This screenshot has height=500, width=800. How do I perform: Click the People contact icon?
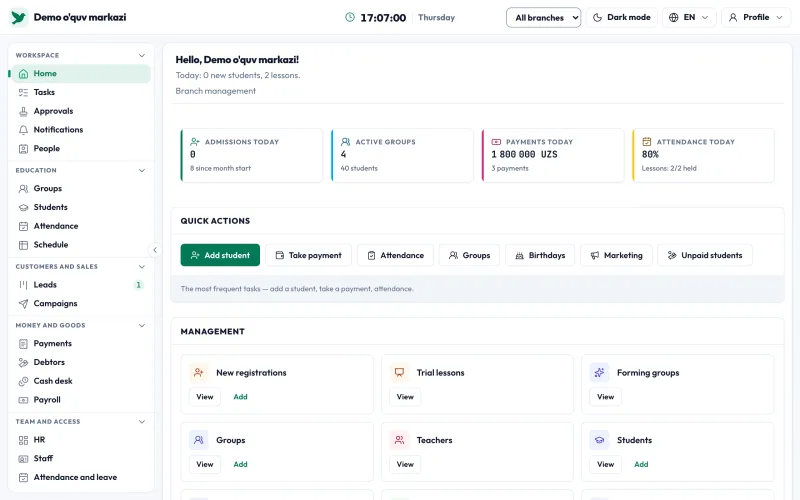(x=23, y=149)
